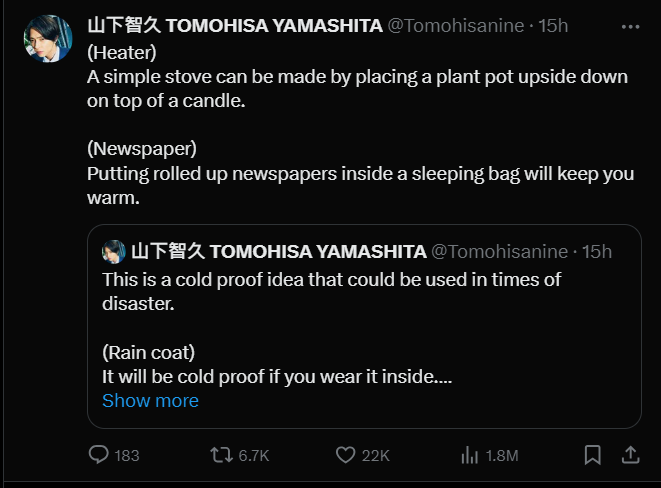Screen dimensions: 661x488
Task: Like the tweet with heart icon
Action: tap(345, 455)
